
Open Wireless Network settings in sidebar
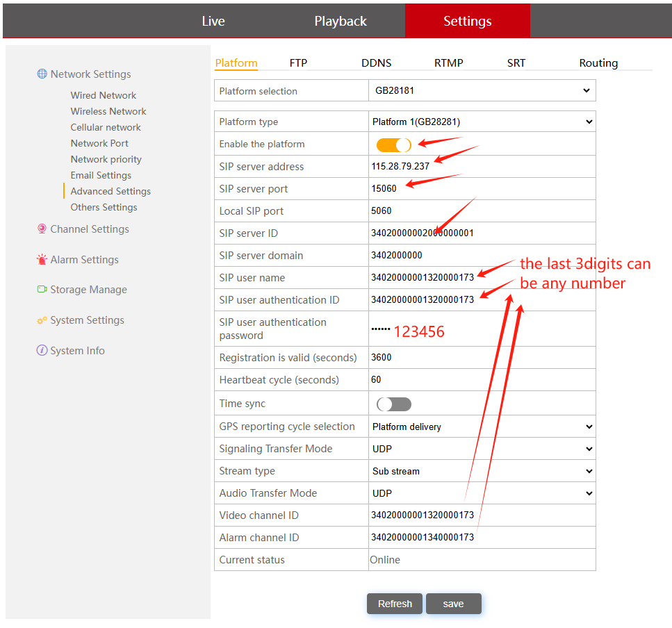108,111
